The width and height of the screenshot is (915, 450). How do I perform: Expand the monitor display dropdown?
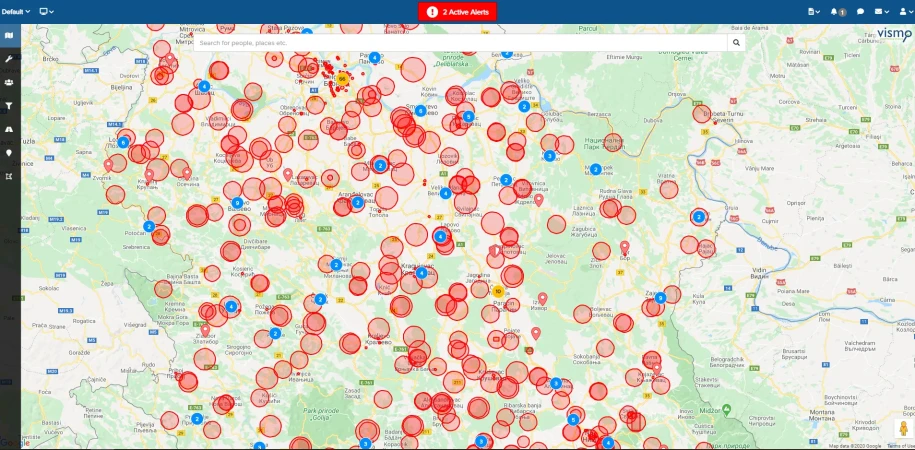click(x=46, y=11)
